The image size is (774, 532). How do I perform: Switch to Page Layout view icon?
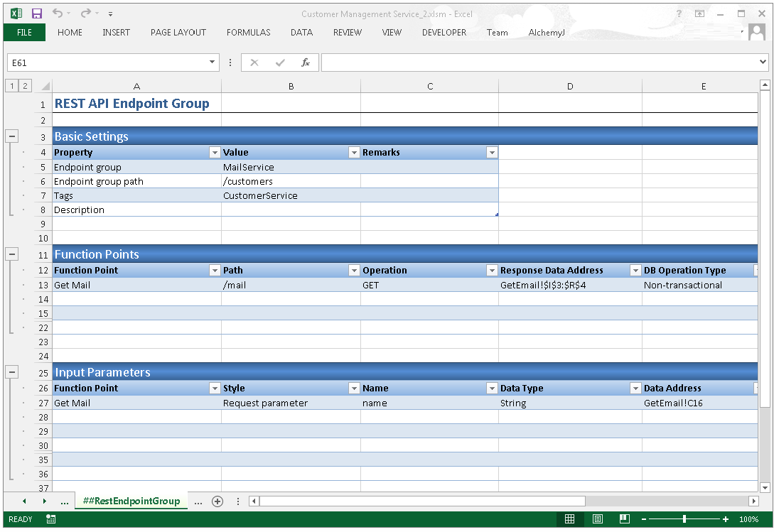[x=597, y=519]
